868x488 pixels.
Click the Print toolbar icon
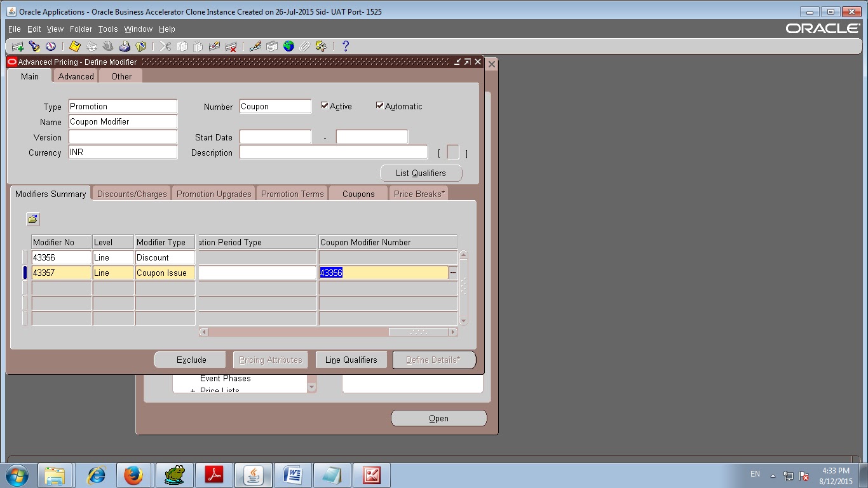coord(125,46)
